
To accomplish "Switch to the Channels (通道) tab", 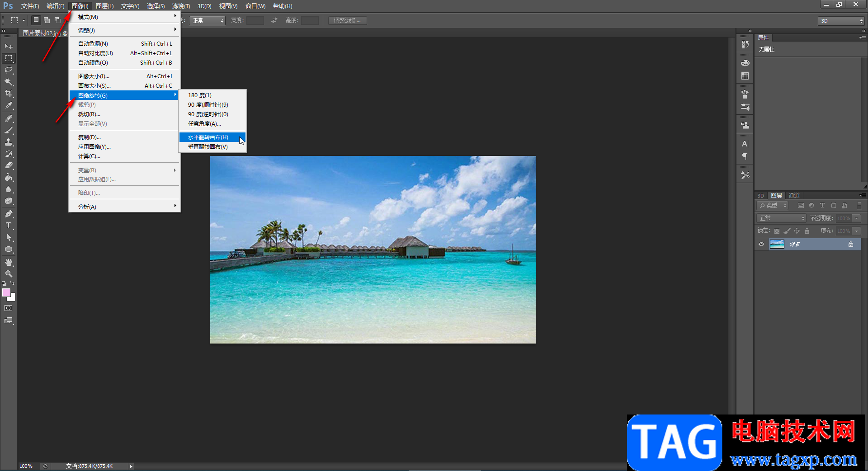I will point(794,195).
